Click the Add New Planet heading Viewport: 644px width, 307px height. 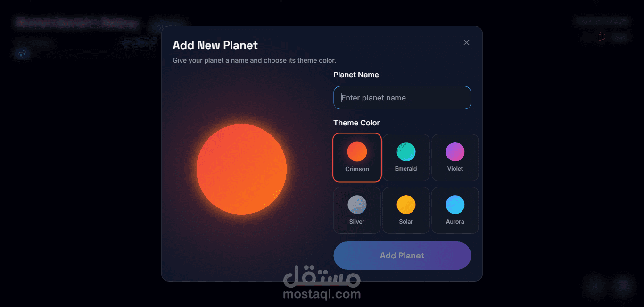tap(215, 45)
